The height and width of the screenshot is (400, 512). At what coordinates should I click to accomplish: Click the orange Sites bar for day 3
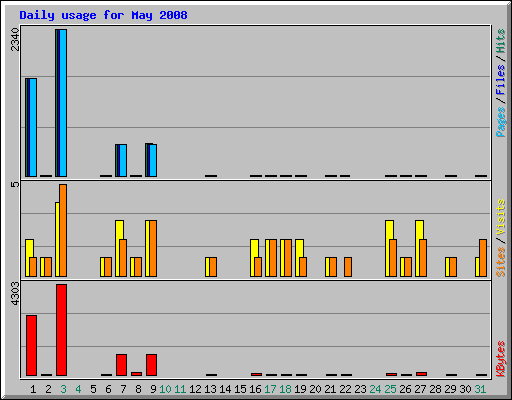click(x=63, y=230)
